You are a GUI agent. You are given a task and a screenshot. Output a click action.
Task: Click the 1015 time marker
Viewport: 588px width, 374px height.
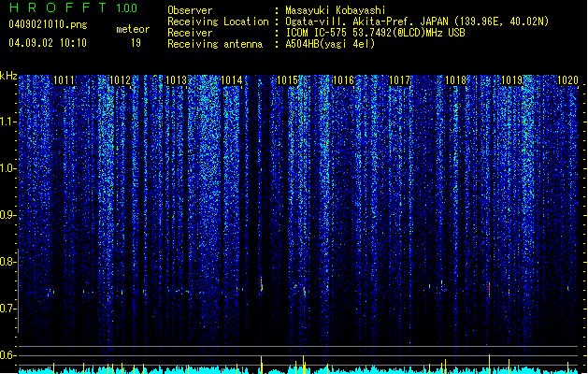point(288,80)
